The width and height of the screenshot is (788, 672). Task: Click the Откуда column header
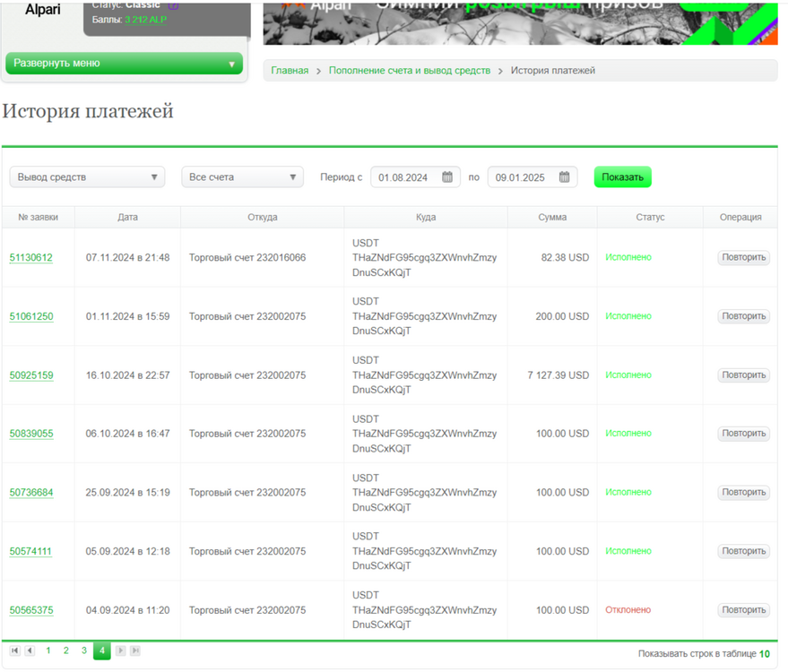263,217
